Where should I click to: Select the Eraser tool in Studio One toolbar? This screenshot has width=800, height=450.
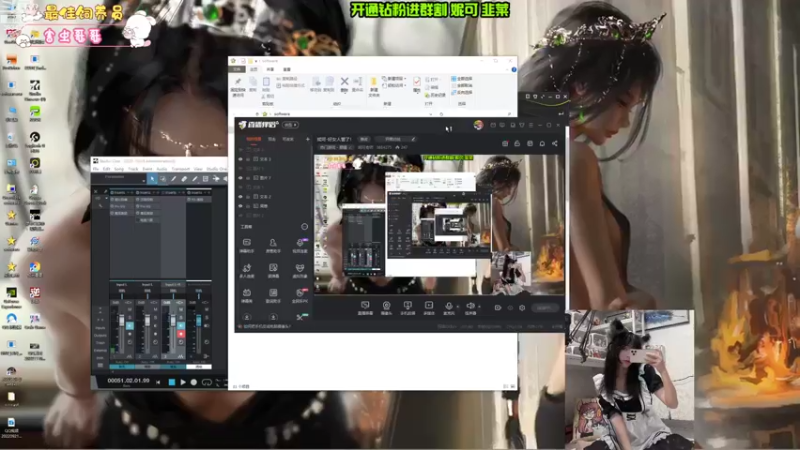click(184, 179)
